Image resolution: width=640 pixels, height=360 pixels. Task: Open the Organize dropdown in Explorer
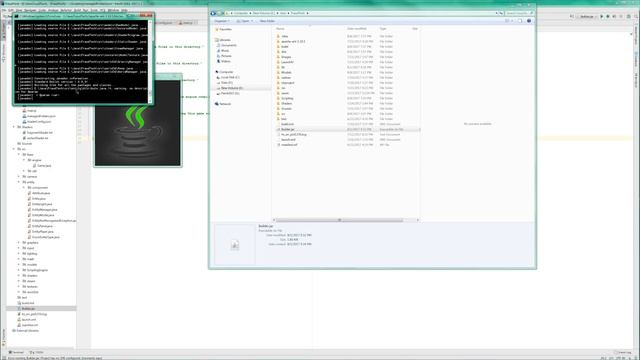(x=222, y=21)
